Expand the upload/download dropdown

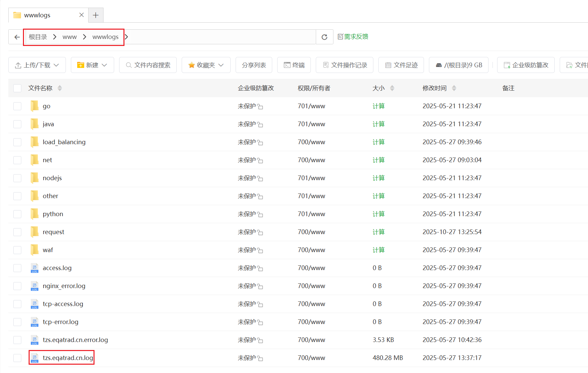37,65
